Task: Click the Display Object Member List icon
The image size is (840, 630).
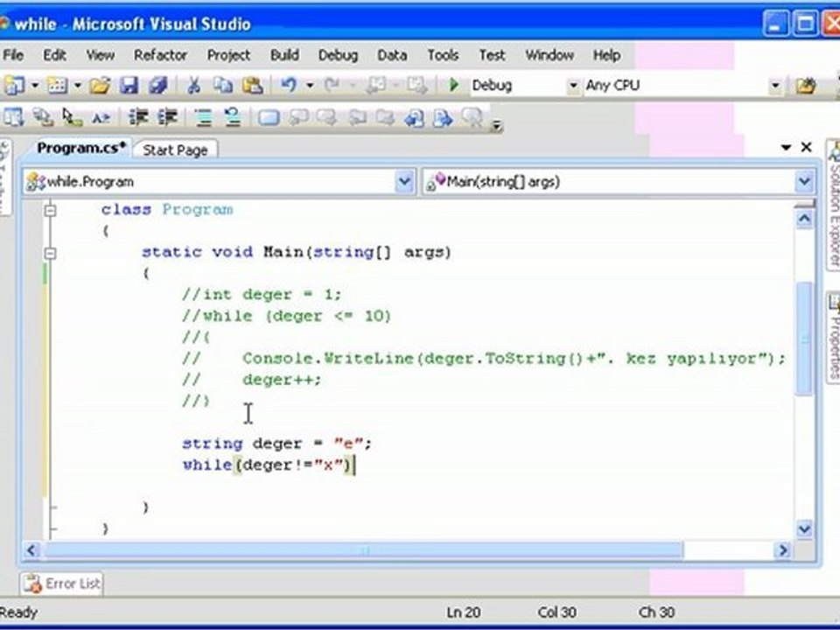Action: point(14,117)
